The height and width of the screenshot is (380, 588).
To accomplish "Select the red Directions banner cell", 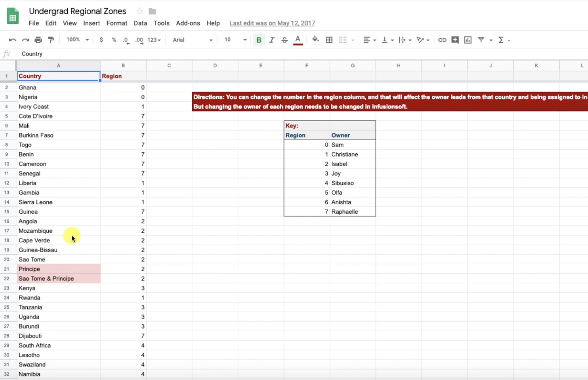I will 390,102.
